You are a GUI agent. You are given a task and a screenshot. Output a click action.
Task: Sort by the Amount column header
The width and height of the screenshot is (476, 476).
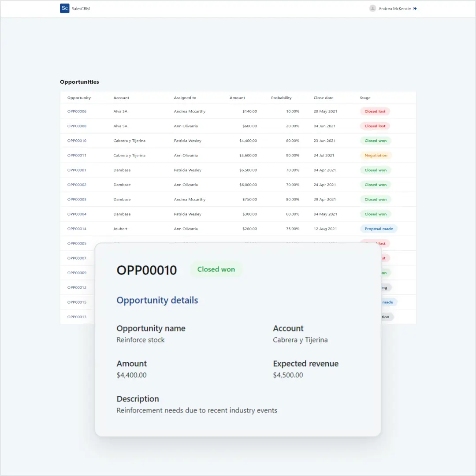coord(237,97)
